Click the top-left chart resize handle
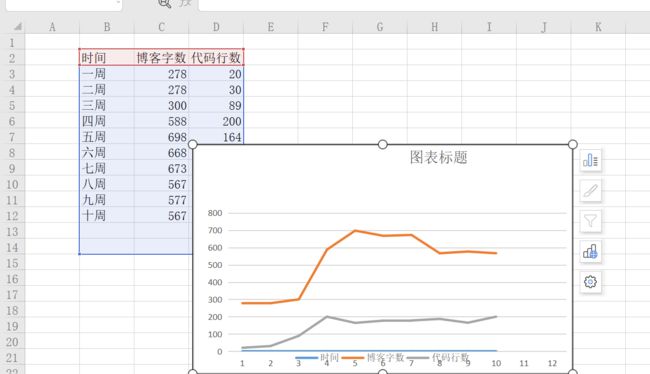The height and width of the screenshot is (374, 650). [193, 144]
